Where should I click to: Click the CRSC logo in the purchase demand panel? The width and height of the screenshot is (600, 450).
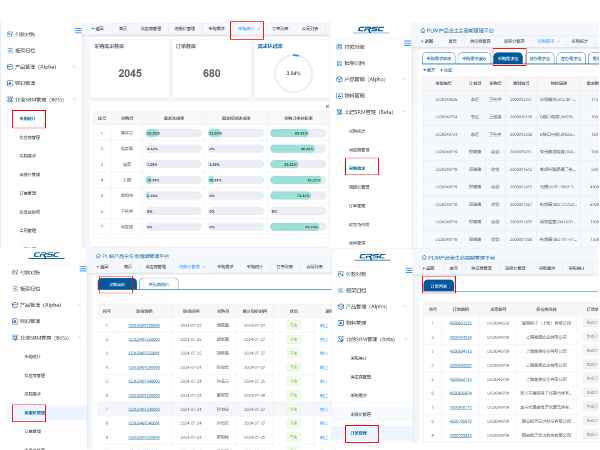(370, 29)
